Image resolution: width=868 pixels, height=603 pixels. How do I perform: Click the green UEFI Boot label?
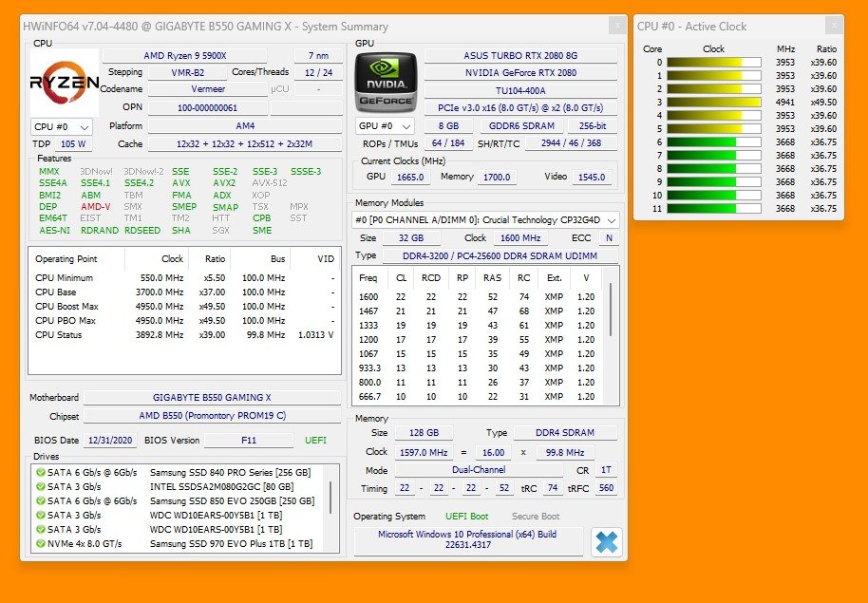click(x=466, y=516)
